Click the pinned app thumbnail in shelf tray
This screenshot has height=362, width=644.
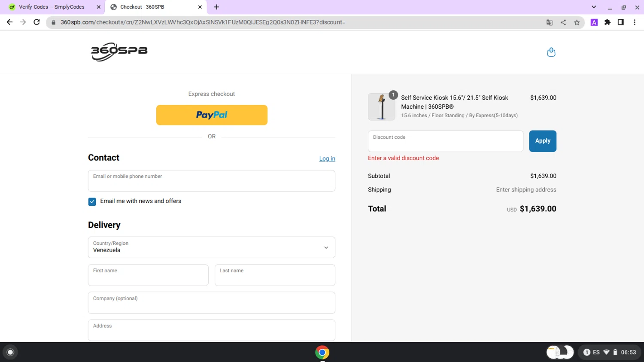pyautogui.click(x=560, y=352)
